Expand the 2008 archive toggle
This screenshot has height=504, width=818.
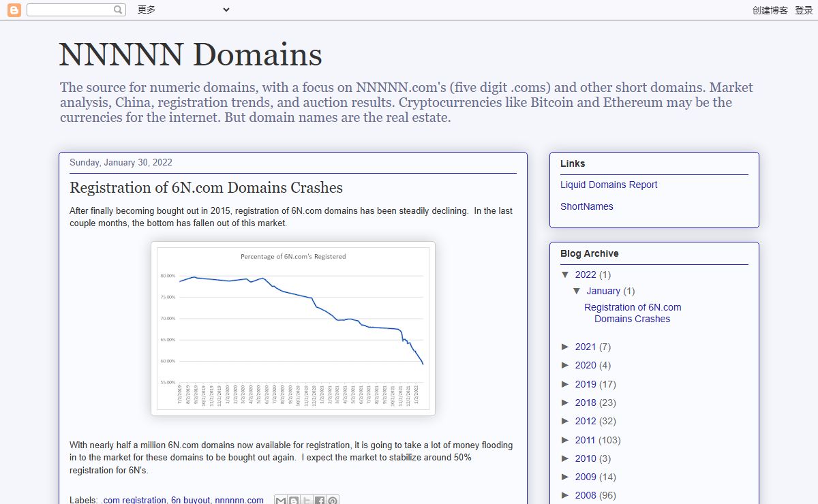click(x=565, y=495)
